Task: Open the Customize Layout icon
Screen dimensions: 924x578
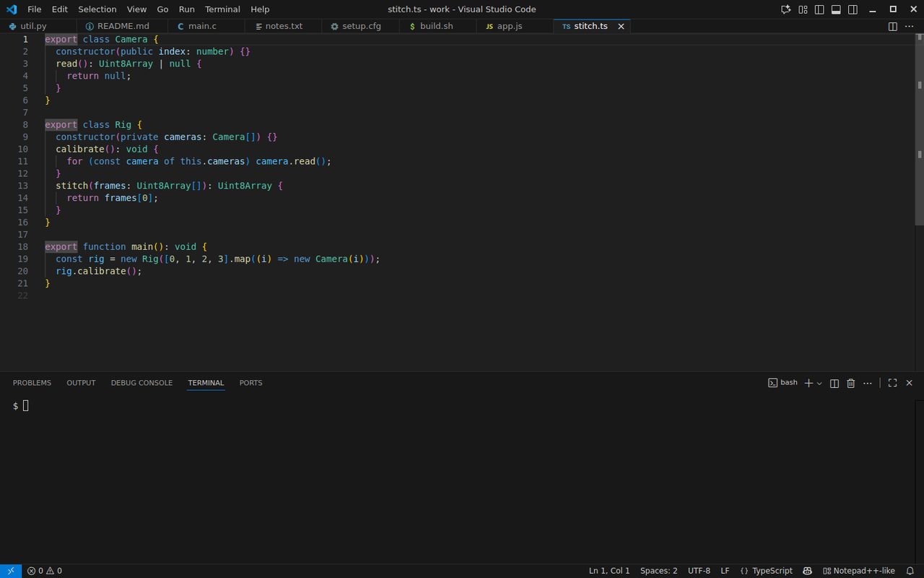Action: [x=803, y=9]
